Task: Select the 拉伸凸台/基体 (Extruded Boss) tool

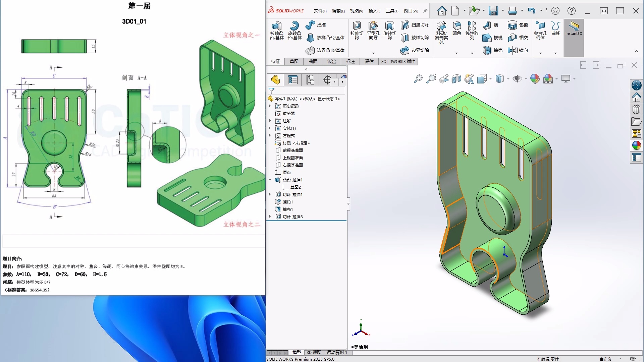Action: click(x=277, y=31)
